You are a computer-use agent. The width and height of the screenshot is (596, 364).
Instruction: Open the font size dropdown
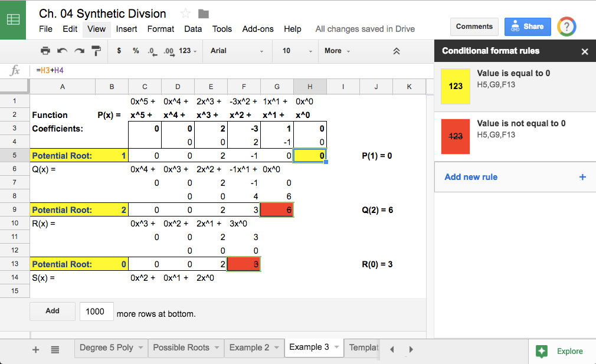coord(295,51)
